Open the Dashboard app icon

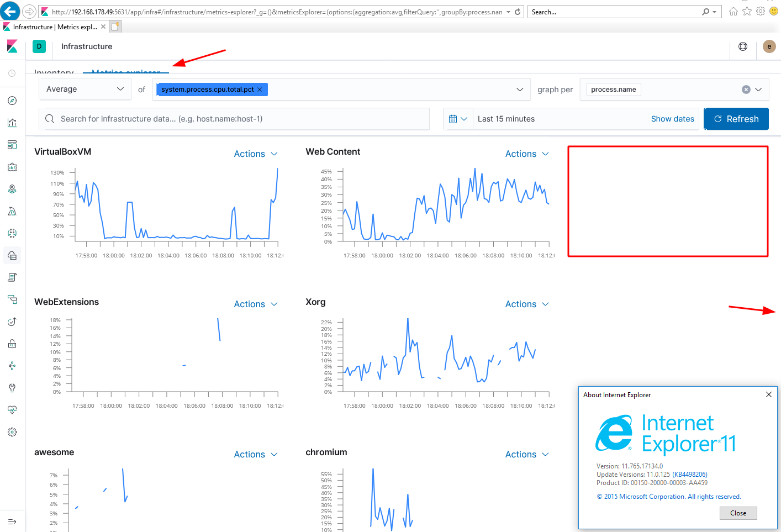pos(12,145)
